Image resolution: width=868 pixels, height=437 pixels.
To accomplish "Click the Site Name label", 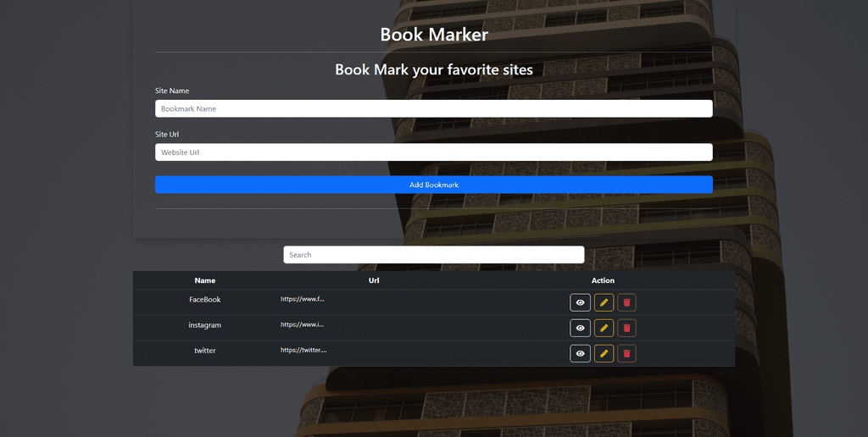I will [171, 91].
